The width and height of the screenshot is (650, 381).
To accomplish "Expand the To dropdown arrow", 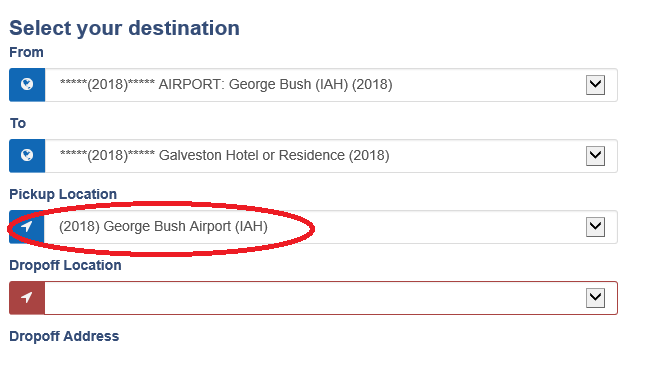I will pyautogui.click(x=595, y=156).
